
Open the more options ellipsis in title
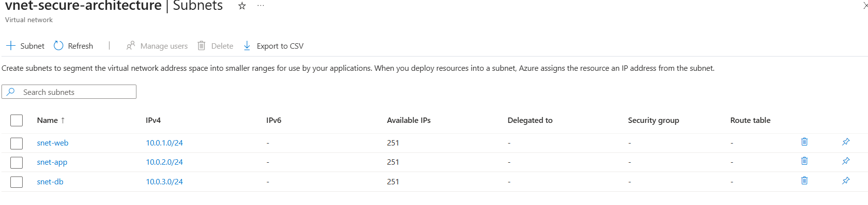pos(261,6)
